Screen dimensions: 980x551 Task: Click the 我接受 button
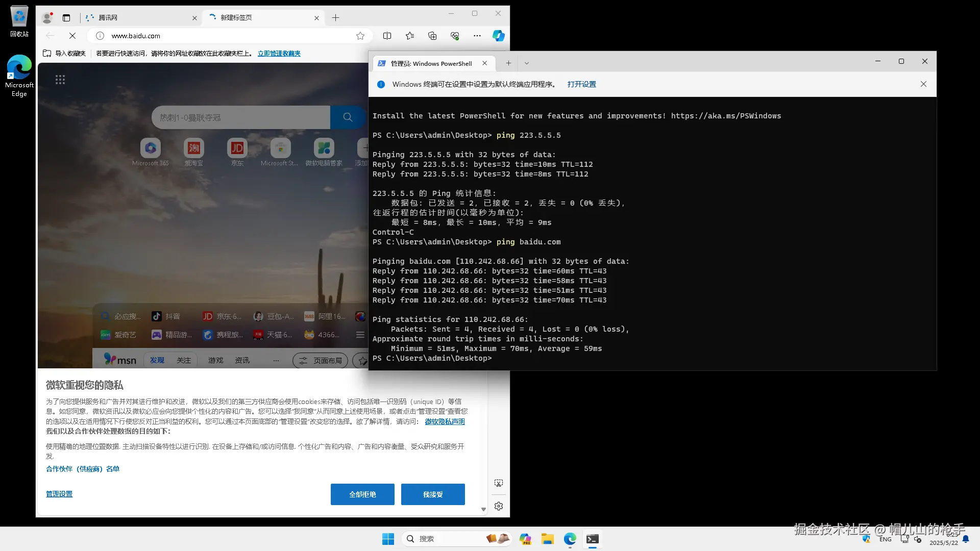click(433, 494)
